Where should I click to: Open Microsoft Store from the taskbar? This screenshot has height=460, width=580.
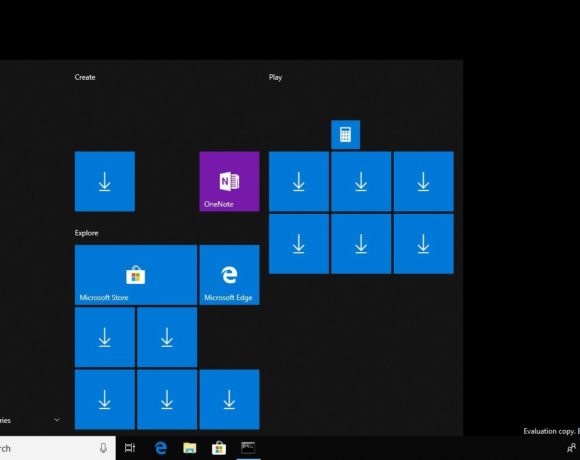(219, 448)
